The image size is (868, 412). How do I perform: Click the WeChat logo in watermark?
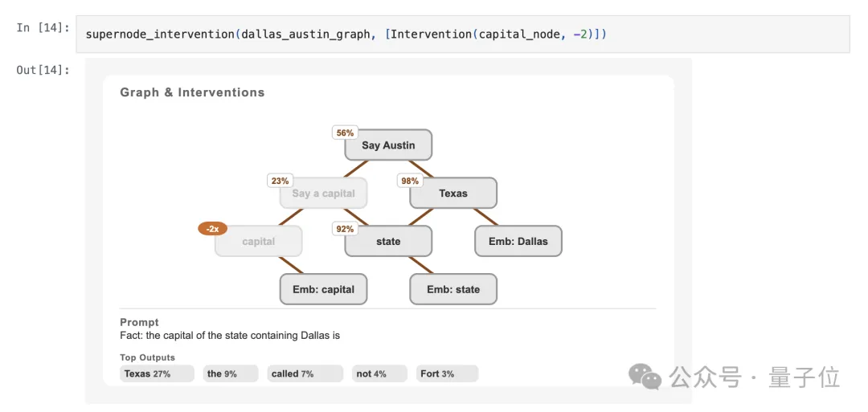pos(645,376)
